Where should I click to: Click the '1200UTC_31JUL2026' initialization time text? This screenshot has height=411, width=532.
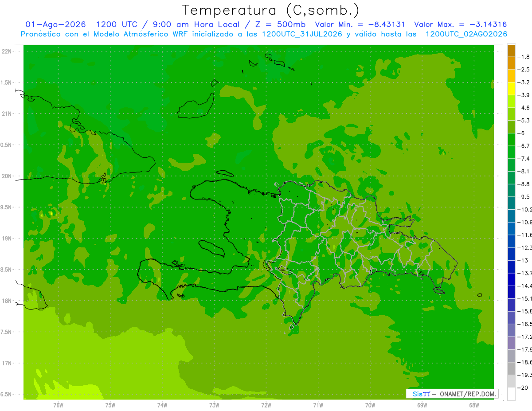tap(302, 34)
